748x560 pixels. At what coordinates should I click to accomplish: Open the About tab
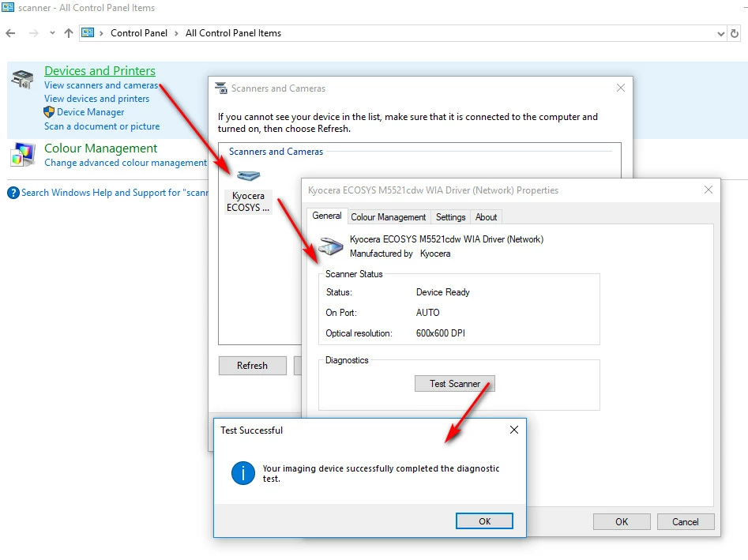[x=486, y=217]
